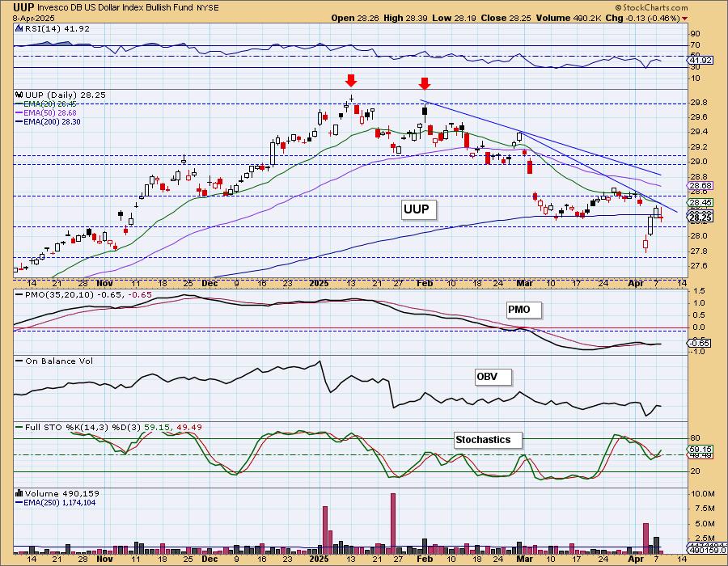Click the Open 28.26 value
The width and height of the screenshot is (728, 566).
tap(355, 18)
